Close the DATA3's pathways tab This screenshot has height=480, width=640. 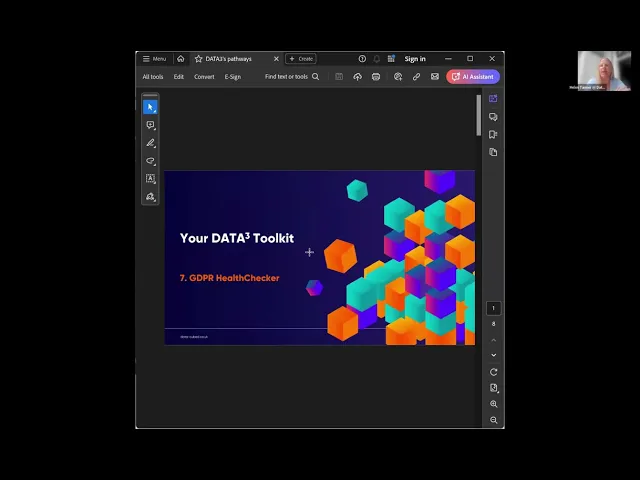[x=276, y=59]
